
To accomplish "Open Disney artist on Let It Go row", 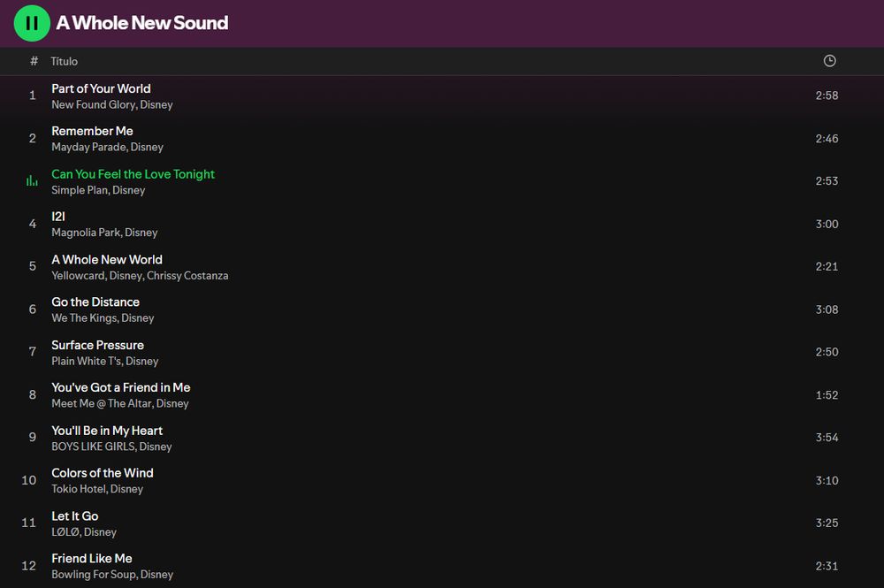I will [100, 532].
